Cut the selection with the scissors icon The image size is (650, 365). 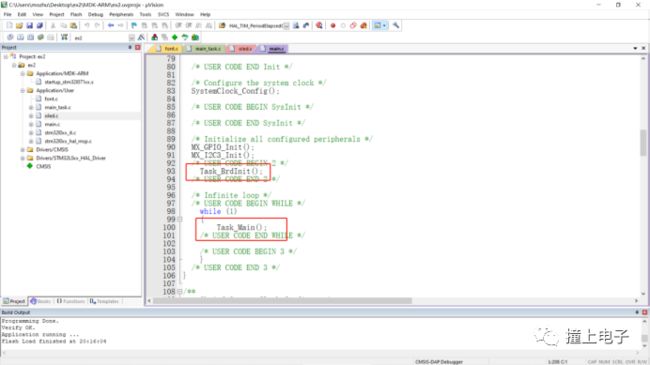[x=53, y=26]
